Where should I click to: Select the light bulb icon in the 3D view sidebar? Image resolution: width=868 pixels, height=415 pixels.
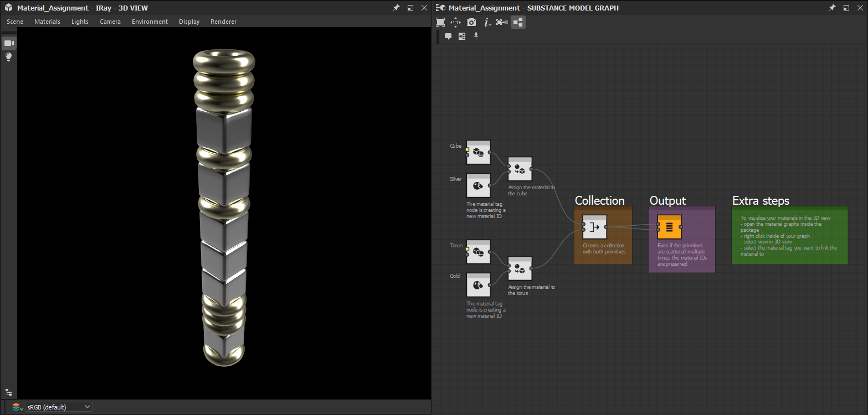pos(8,57)
